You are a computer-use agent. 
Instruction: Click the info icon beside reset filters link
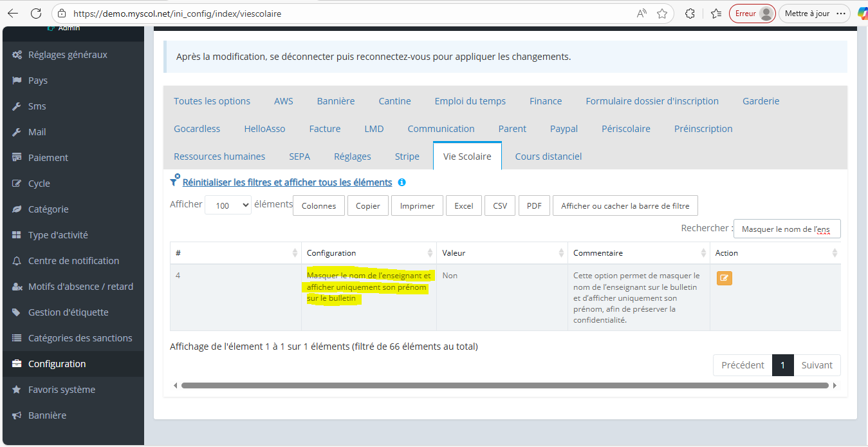coord(402,183)
